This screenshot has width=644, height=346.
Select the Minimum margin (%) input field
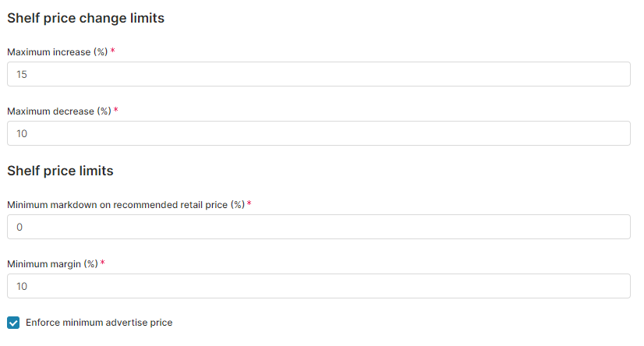tap(318, 286)
